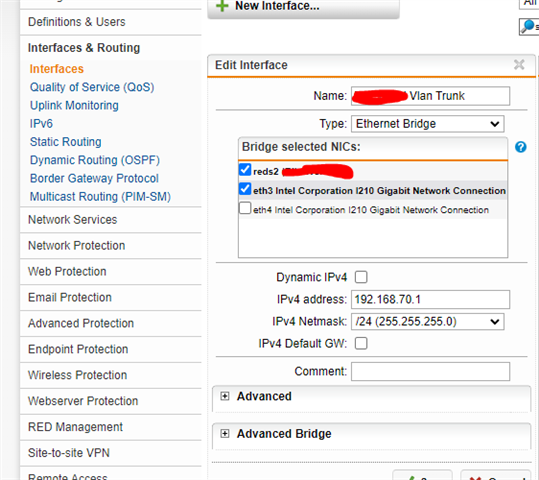539x480 pixels.
Task: Click the blue help question mark icon
Action: click(520, 147)
